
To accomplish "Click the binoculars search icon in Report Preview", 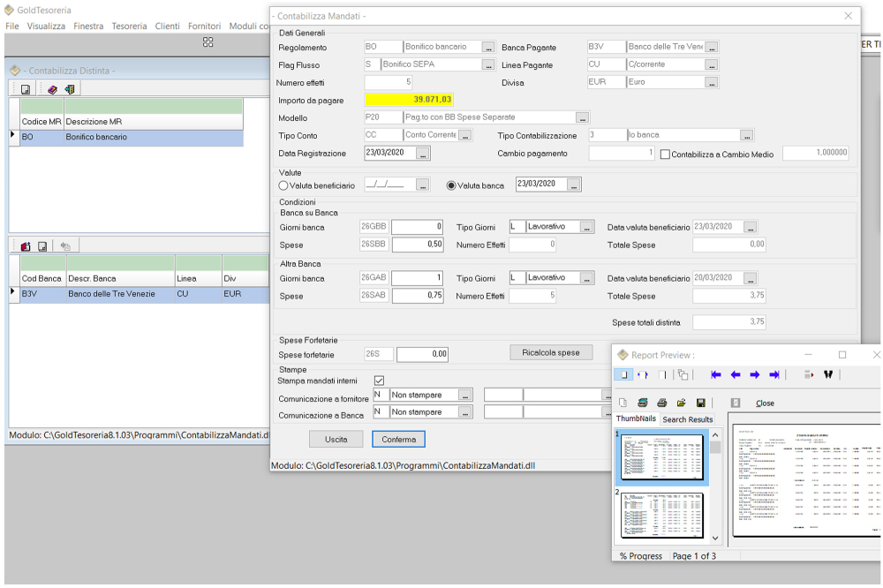I will coord(828,374).
